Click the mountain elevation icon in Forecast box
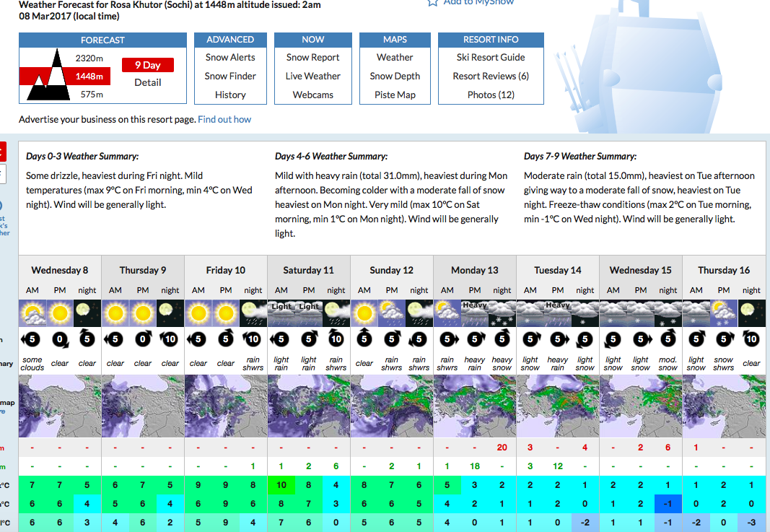 pos(48,74)
